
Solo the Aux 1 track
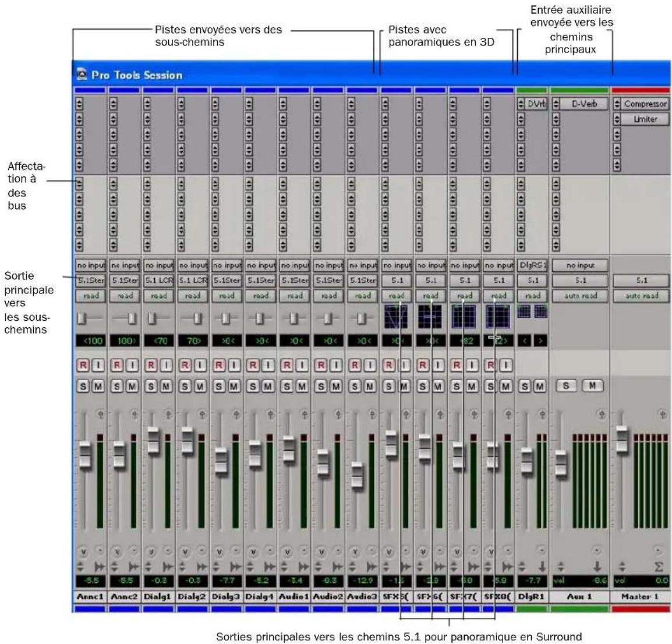click(566, 385)
